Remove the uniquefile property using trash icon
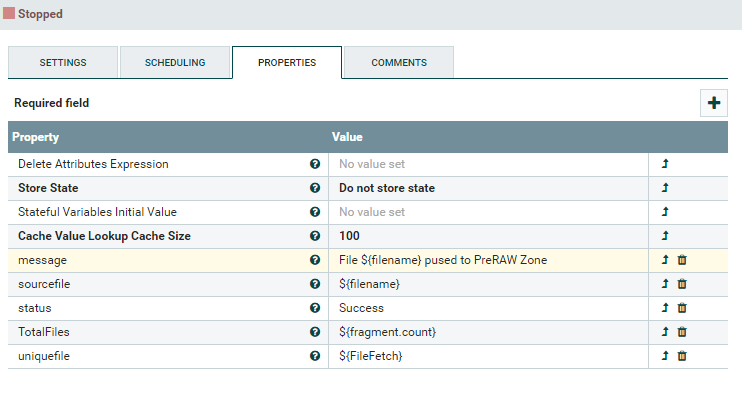The height and width of the screenshot is (409, 742). pos(682,356)
